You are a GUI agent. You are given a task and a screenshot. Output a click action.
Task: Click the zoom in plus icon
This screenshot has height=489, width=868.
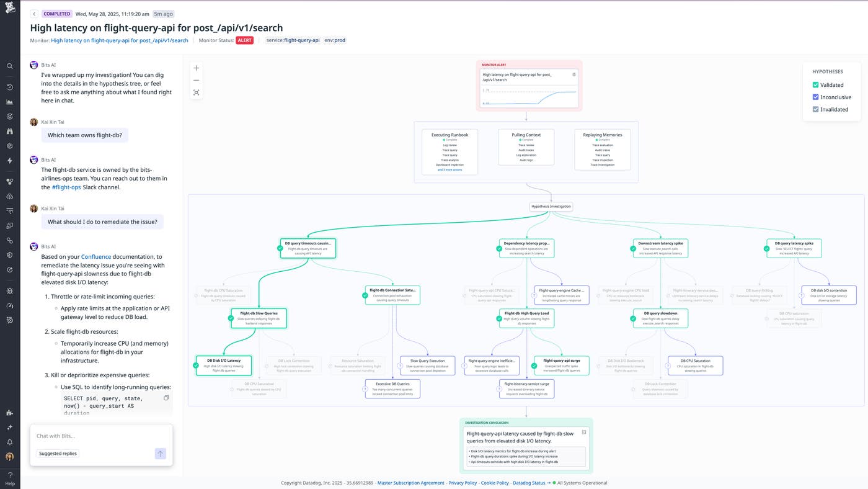[x=197, y=68]
